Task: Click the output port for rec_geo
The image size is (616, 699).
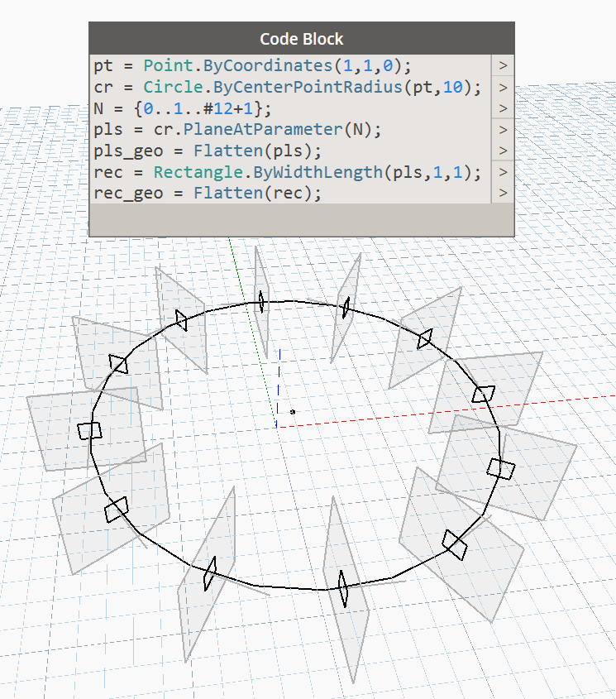Action: [504, 193]
